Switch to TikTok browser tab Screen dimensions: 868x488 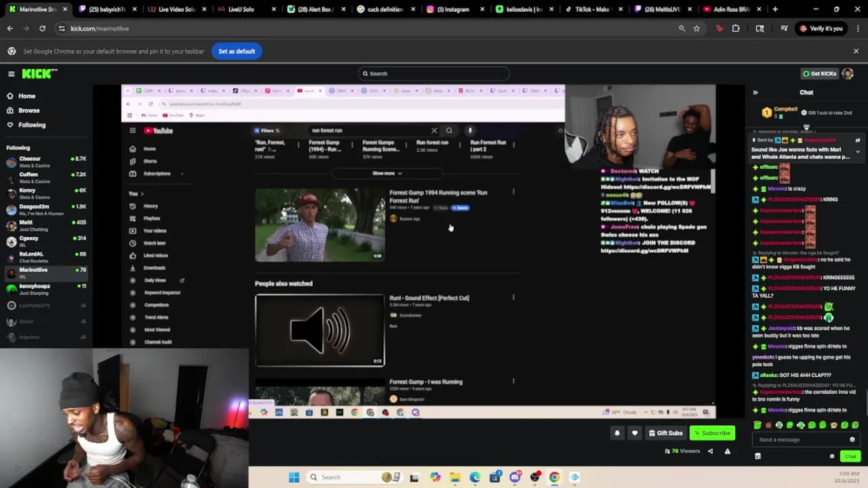(593, 9)
